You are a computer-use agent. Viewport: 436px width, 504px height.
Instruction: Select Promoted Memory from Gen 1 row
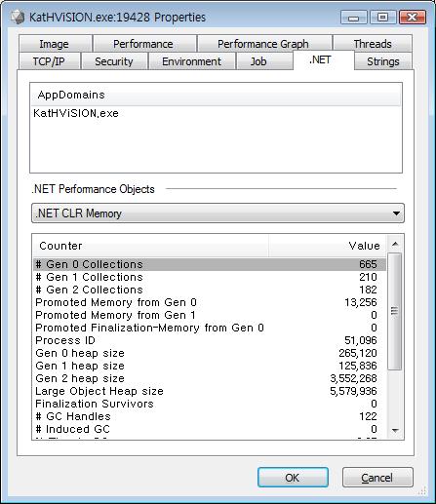coord(210,315)
